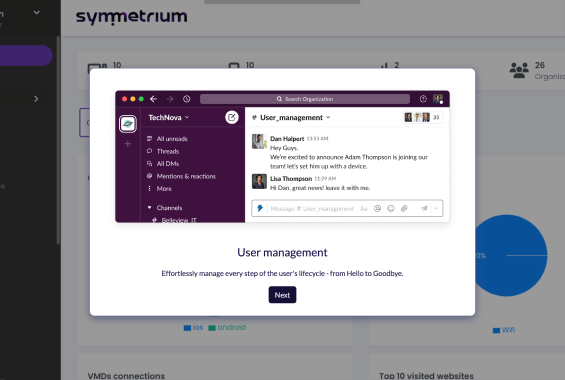
Task: Click Dan Halpert's avatar
Action: pos(259,141)
